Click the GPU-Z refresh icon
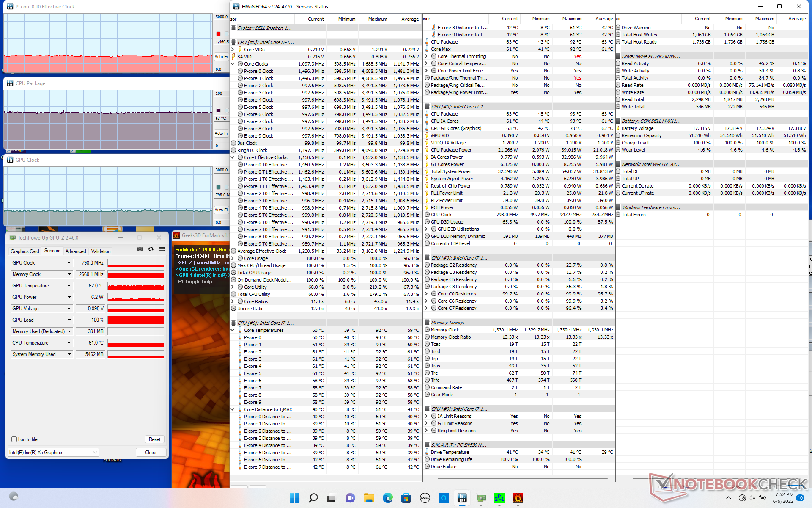Screen dimensions: 812x508 point(151,249)
